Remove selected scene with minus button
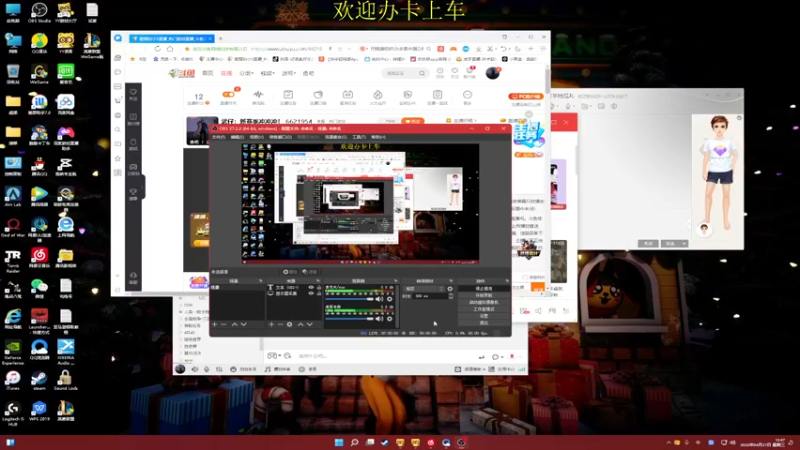The image size is (800, 450). tap(223, 324)
